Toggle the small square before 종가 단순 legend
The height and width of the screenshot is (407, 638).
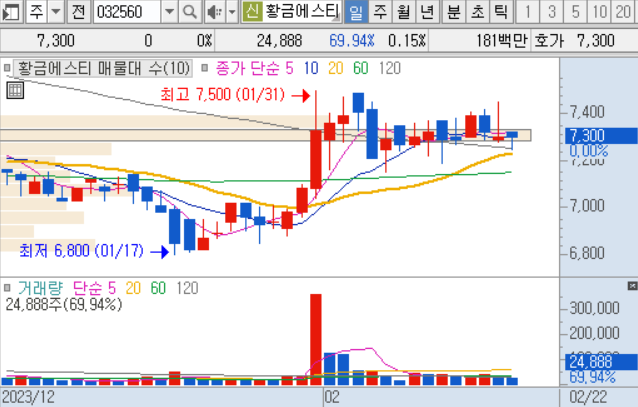pos(205,68)
